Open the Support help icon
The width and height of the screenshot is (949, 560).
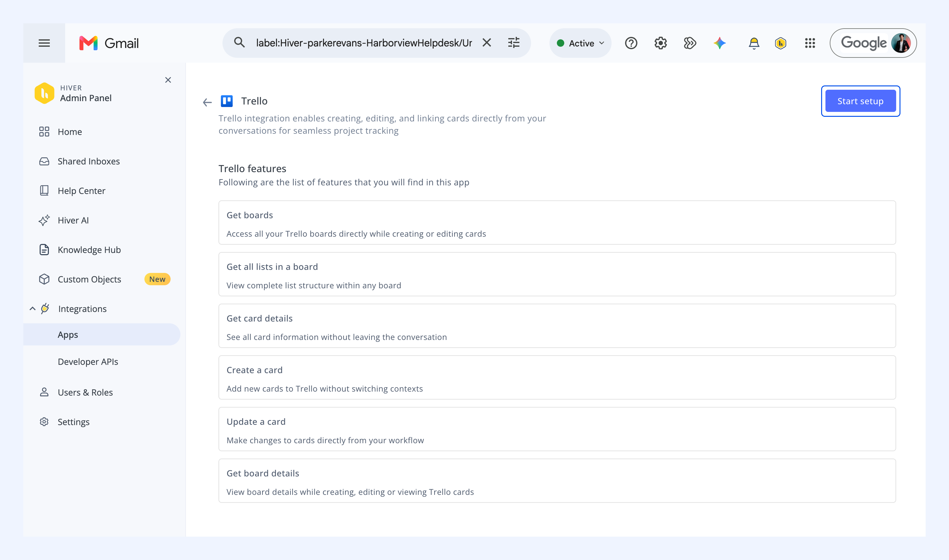(x=631, y=43)
